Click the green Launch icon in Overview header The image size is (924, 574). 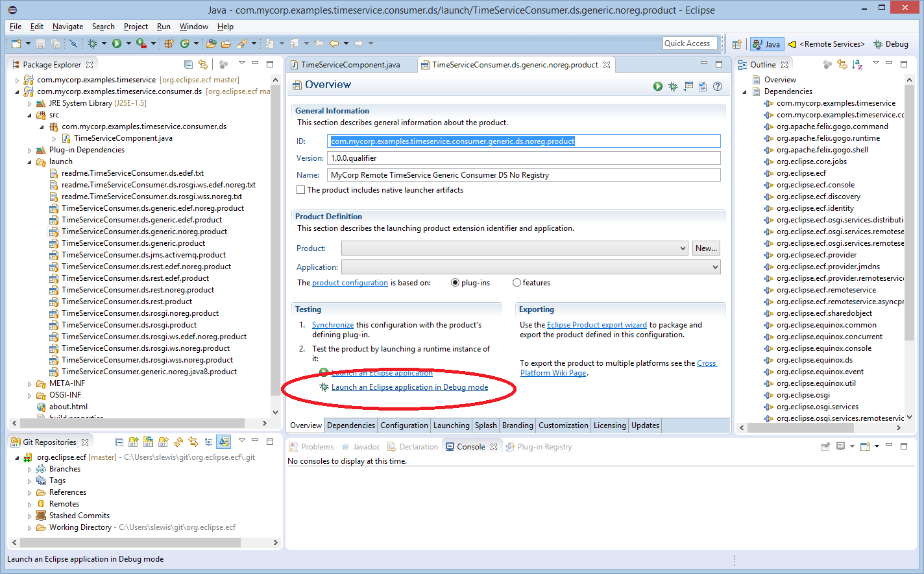pos(658,86)
